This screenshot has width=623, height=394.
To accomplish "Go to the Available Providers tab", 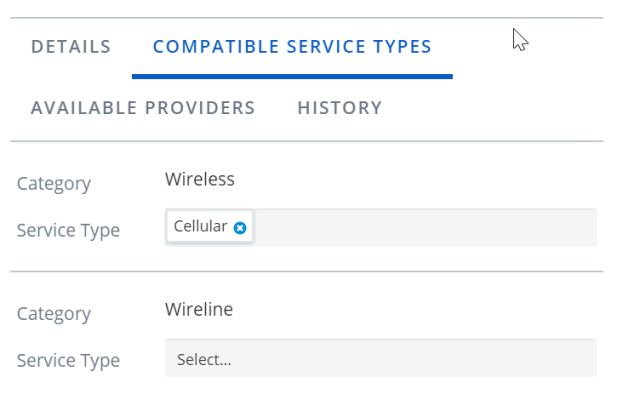I will coord(143,108).
